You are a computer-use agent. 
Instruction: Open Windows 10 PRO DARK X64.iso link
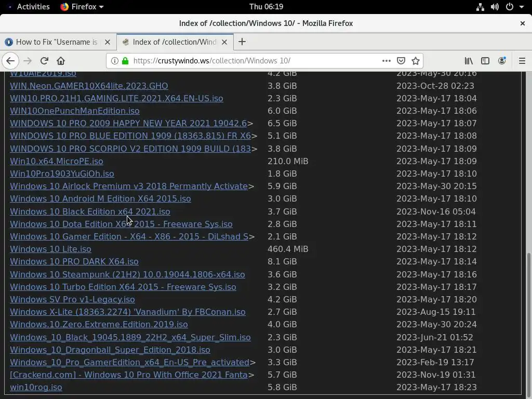(x=74, y=262)
